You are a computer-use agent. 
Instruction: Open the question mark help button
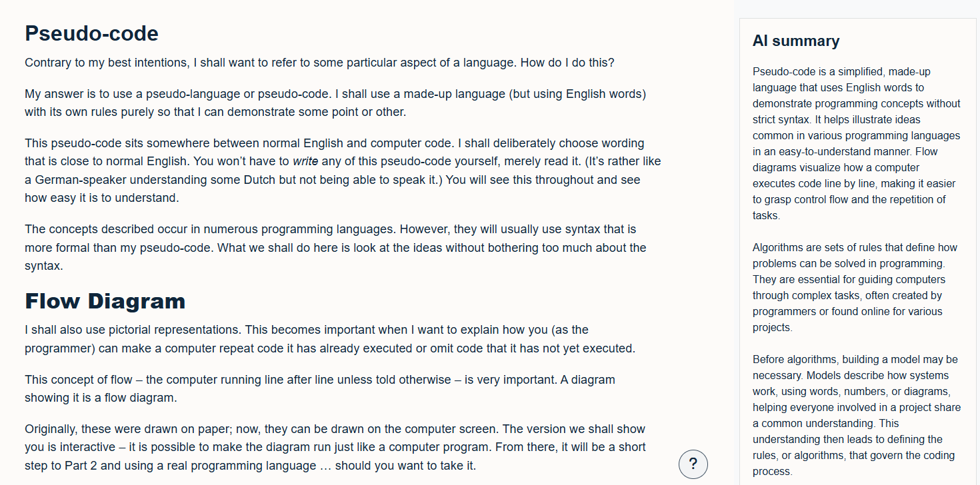[693, 464]
